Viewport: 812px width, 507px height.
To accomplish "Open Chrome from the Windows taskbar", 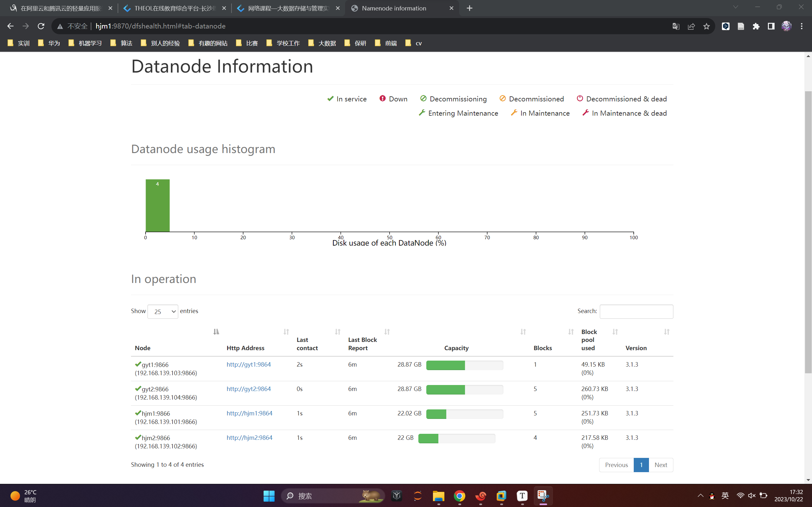I will click(459, 496).
